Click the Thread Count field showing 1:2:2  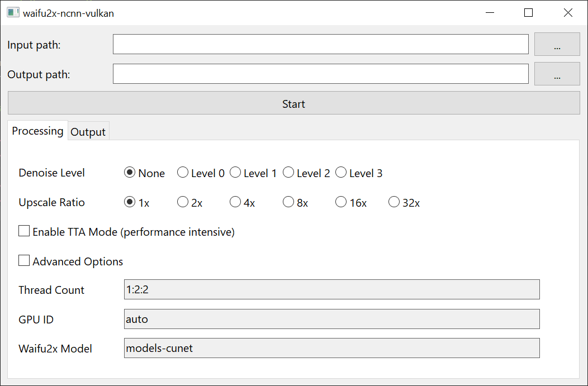pos(332,289)
